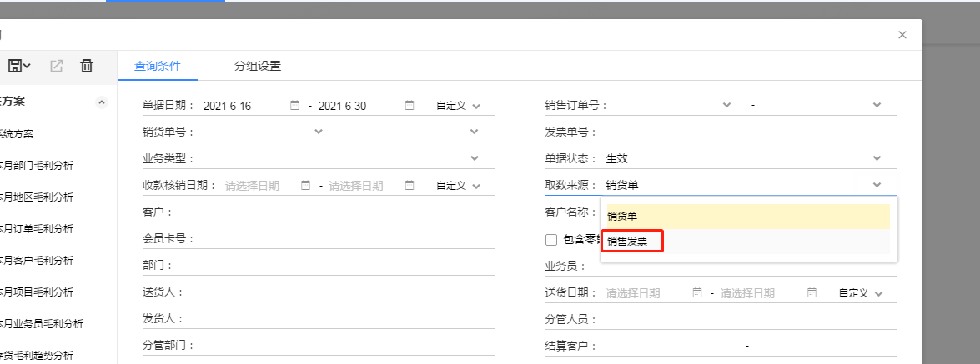Click 收款核销日期 end date input
980x364 pixels.
[x=365, y=186]
